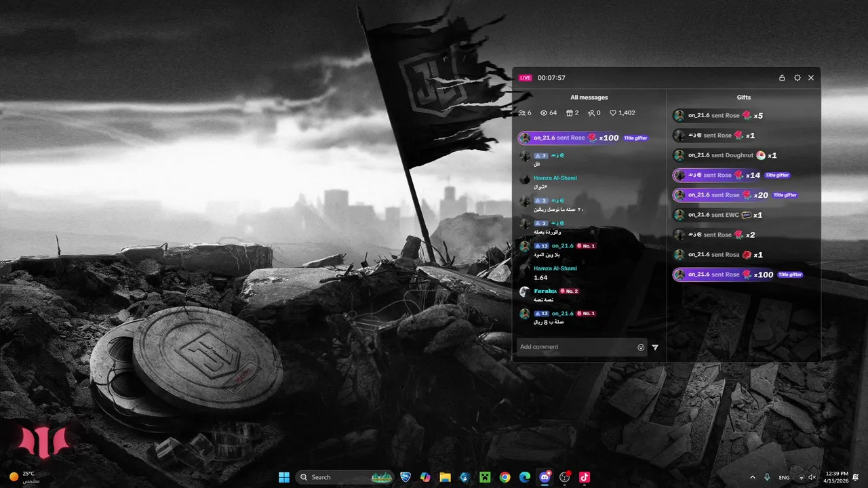Expand the hidden system tray icons chevron

click(x=752, y=478)
